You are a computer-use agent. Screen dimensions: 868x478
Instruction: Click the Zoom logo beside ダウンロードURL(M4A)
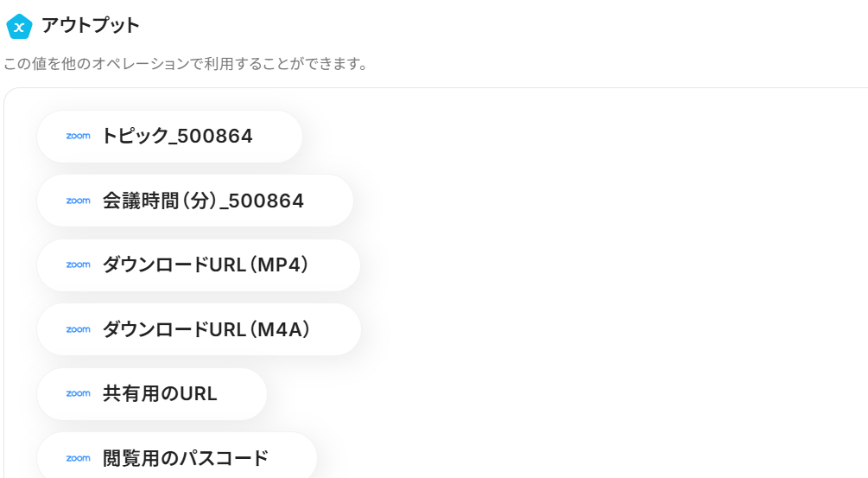click(78, 329)
